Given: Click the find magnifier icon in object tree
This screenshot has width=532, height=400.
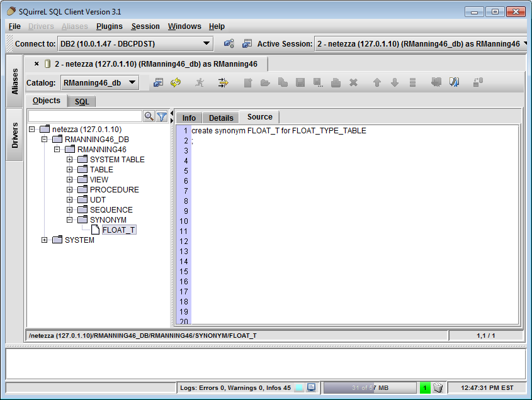Looking at the screenshot, I should pyautogui.click(x=149, y=116).
